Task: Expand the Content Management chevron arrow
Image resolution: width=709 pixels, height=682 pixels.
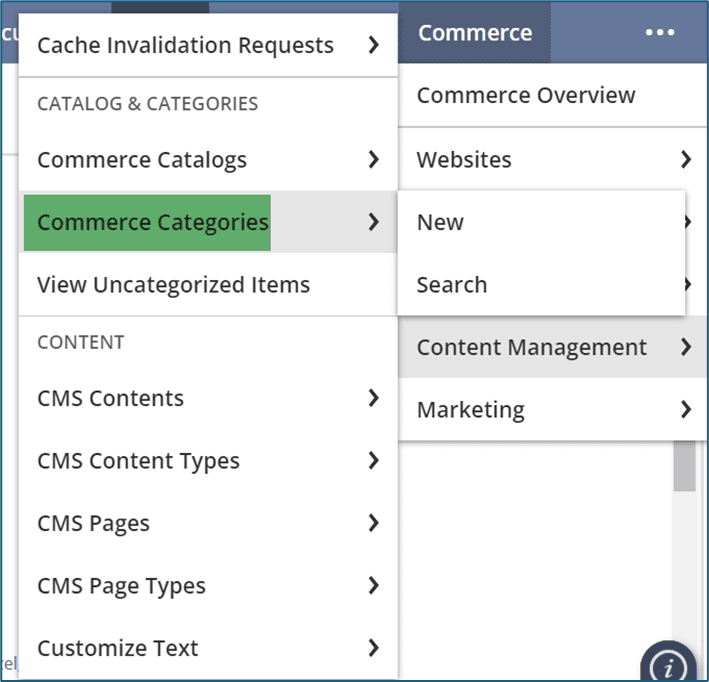Action: (686, 347)
